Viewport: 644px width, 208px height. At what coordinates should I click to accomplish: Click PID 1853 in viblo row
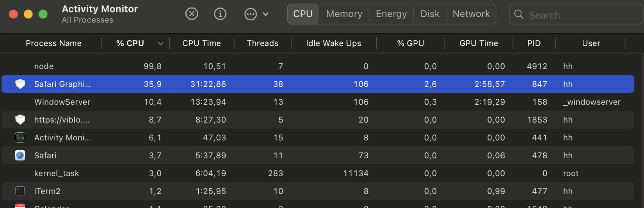(537, 120)
